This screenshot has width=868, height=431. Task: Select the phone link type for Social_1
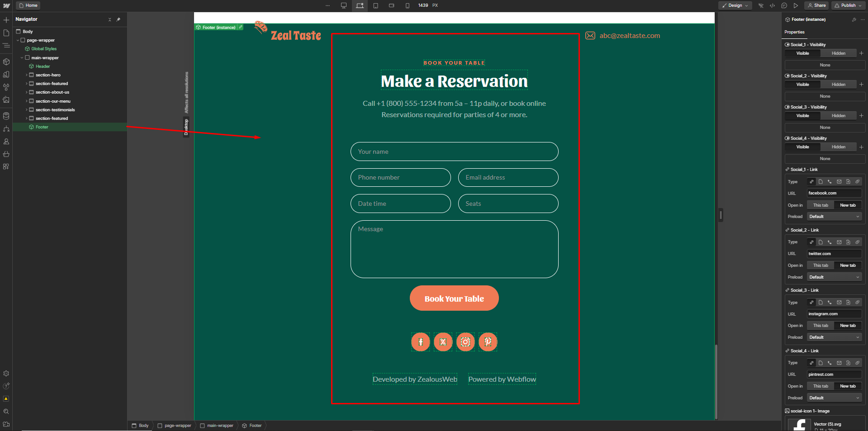click(829, 181)
